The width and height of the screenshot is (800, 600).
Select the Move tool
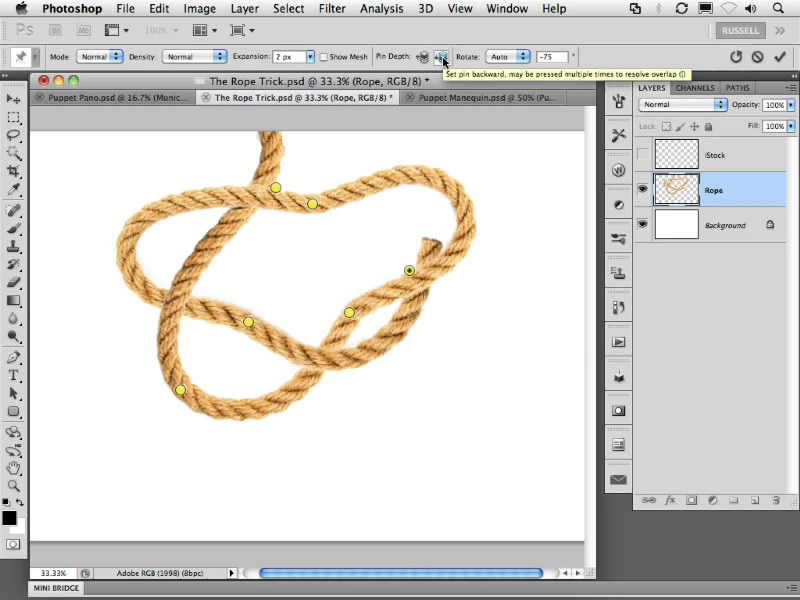coord(14,99)
